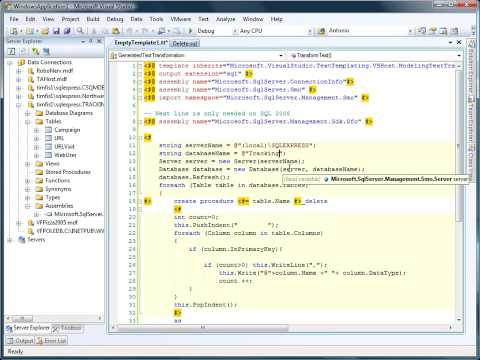Viewport: 480px width, 360px height.
Task: Click the Open File folder icon
Action: click(x=45, y=31)
